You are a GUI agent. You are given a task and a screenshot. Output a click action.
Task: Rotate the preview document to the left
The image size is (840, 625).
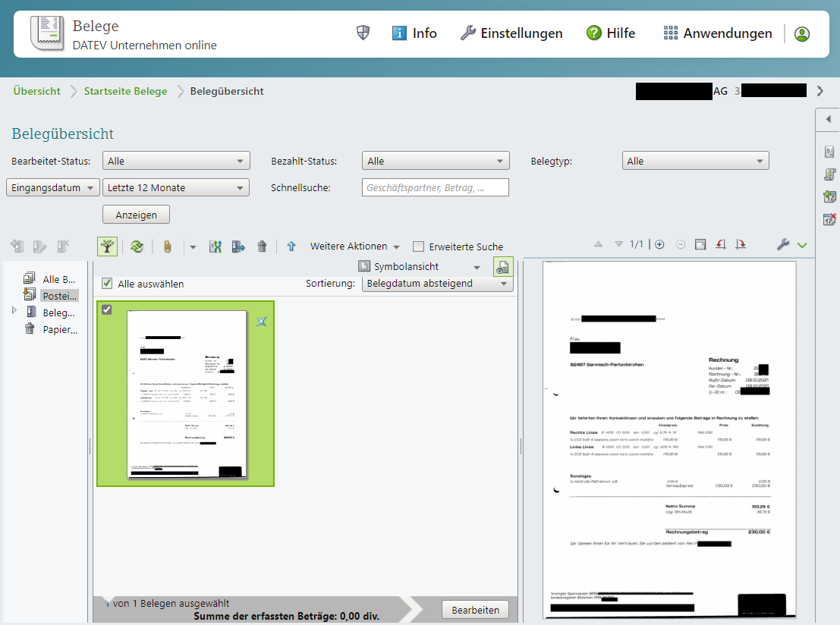click(x=721, y=244)
